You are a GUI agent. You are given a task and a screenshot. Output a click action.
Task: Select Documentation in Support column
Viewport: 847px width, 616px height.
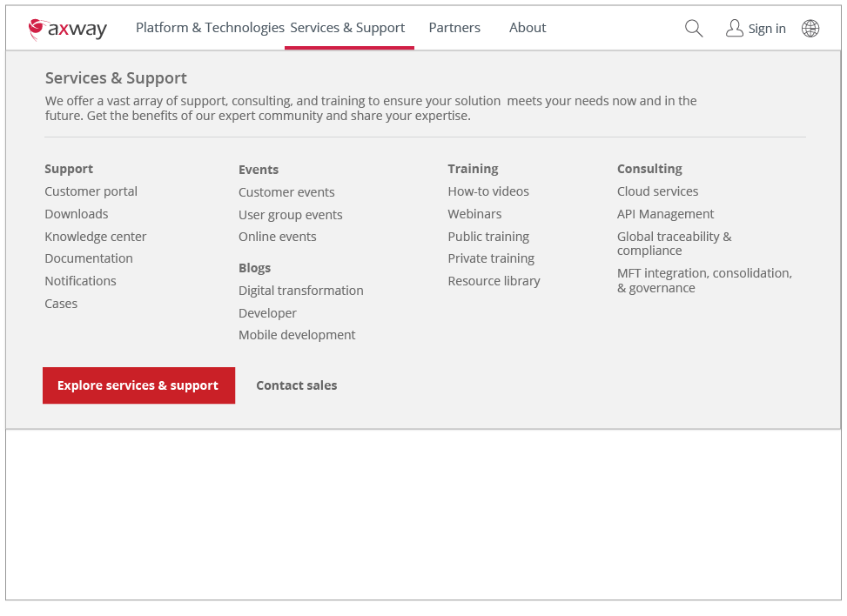[89, 258]
